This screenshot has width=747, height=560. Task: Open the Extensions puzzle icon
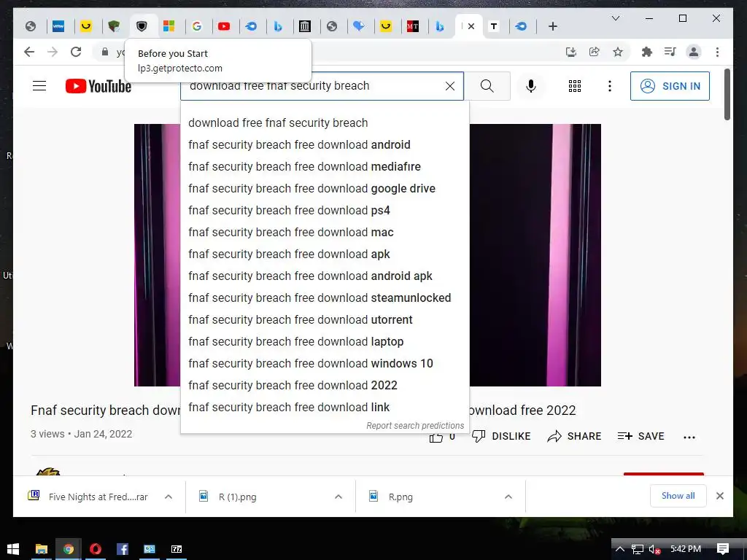coord(646,52)
